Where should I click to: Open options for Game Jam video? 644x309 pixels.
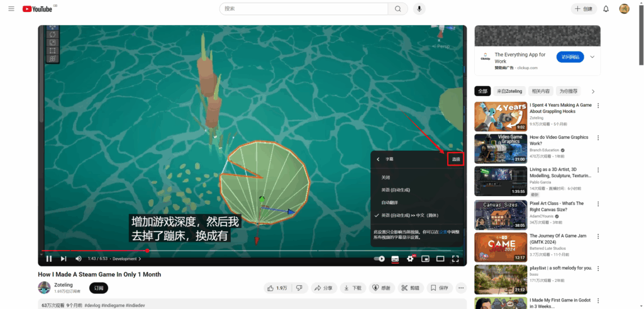[x=598, y=236]
